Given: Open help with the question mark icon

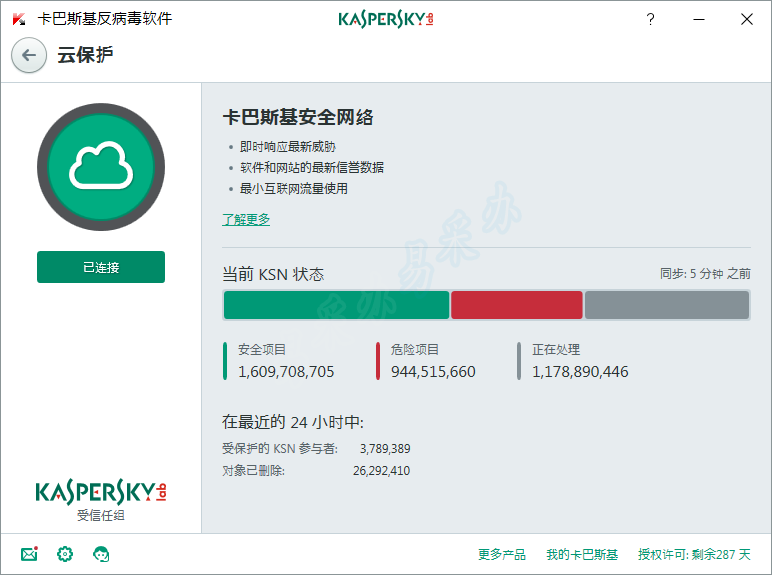Looking at the screenshot, I should click(x=650, y=19).
